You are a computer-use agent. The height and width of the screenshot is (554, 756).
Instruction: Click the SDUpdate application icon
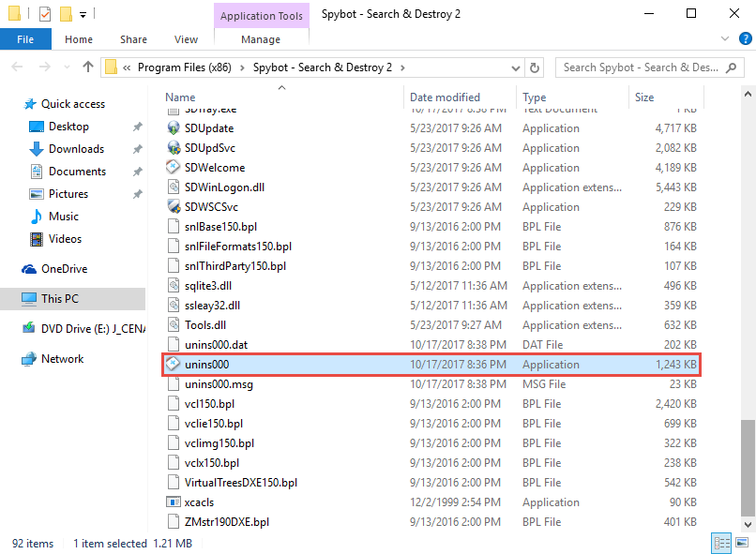tap(174, 128)
